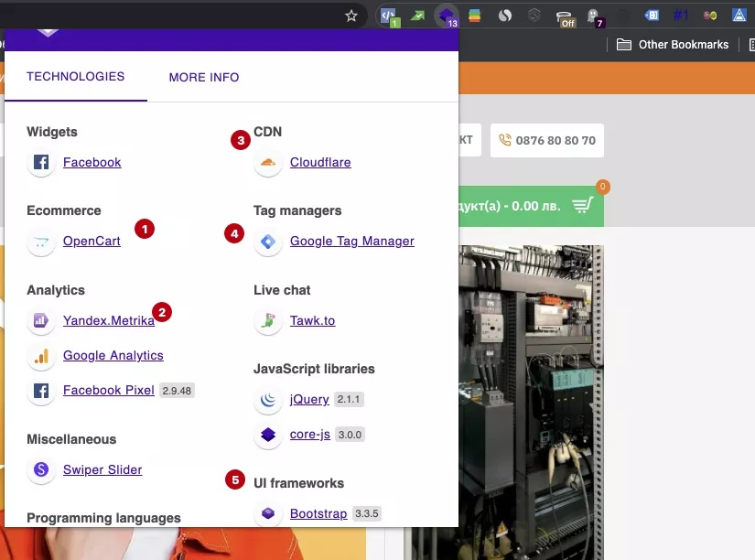The width and height of the screenshot is (755, 560).
Task: Click the Bootstrap version 3.3.5 badge
Action: point(367,513)
